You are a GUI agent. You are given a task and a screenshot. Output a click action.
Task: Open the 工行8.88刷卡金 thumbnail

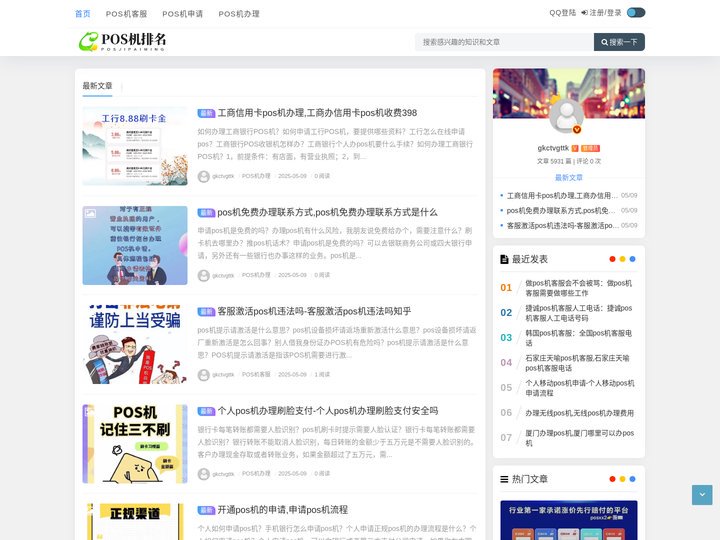pos(135,146)
